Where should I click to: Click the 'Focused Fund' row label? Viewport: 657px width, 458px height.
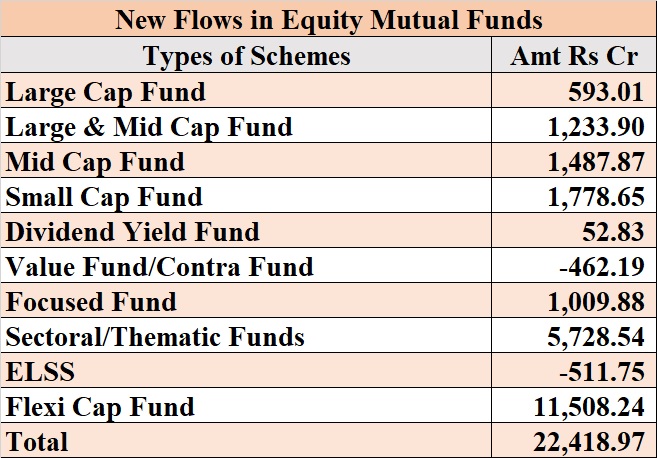tap(91, 302)
